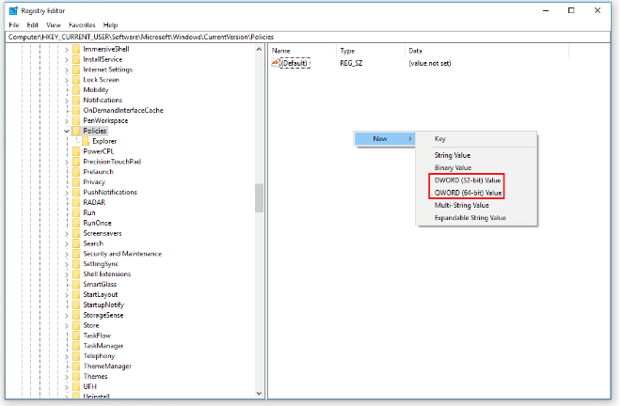Click the Search folder icon
This screenshot has height=406, width=621.
(x=76, y=243)
